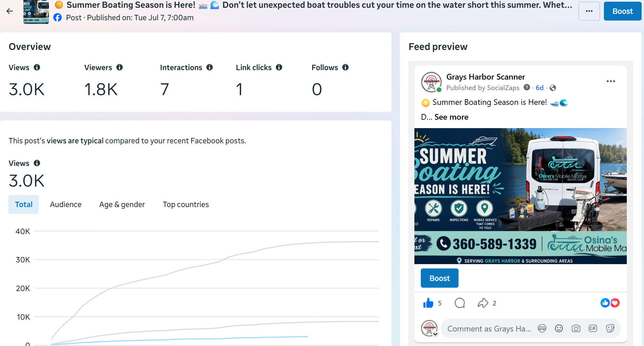Show info for Viewers metric

click(x=120, y=67)
